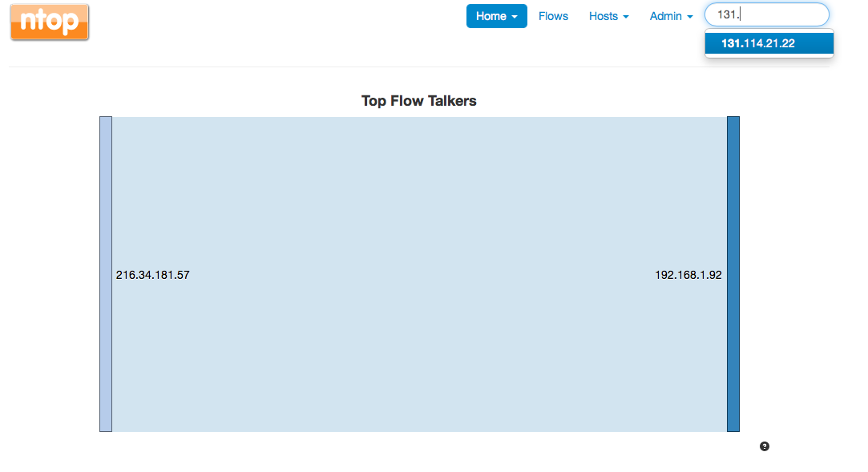868x472 pixels.
Task: Click the 216.34.181.57 host label
Action: tap(153, 275)
